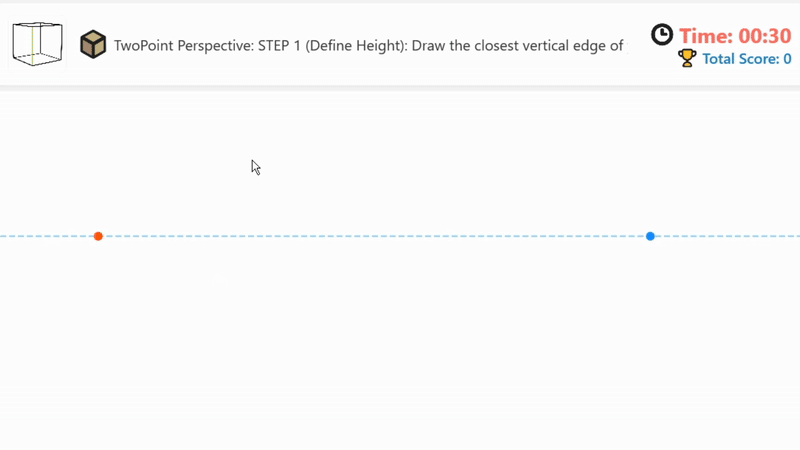Image resolution: width=800 pixels, height=450 pixels.
Task: Click the '00:30' timer digits
Action: click(765, 36)
